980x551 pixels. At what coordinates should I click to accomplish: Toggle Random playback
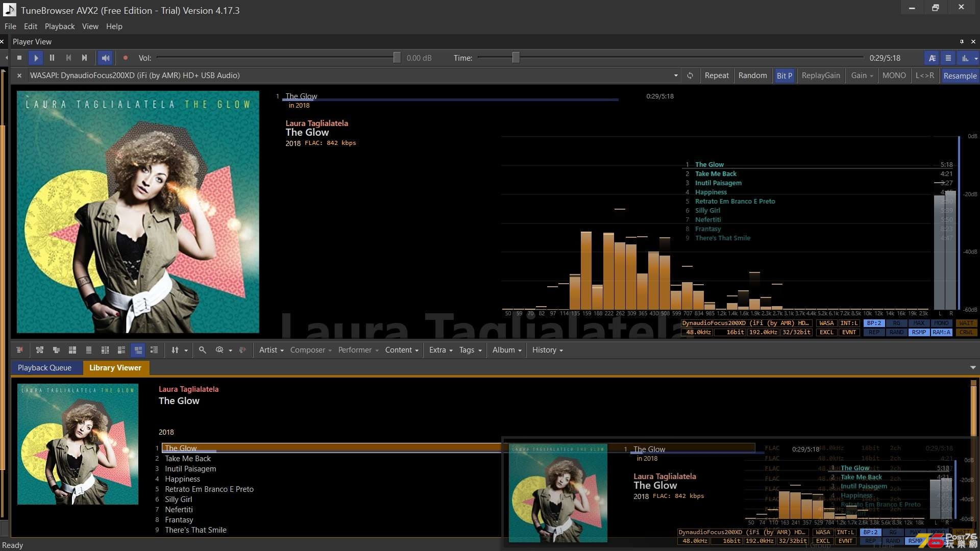[x=752, y=76]
